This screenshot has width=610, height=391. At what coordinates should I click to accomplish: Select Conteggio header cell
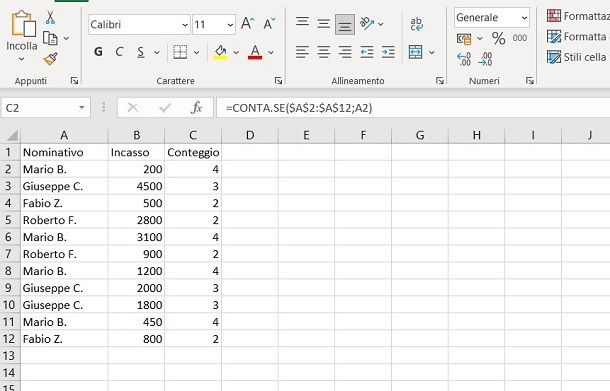point(193,152)
